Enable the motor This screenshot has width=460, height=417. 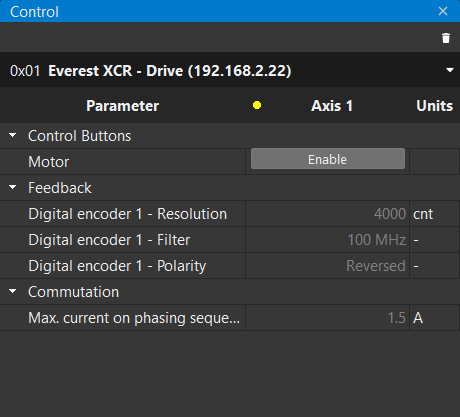point(328,159)
